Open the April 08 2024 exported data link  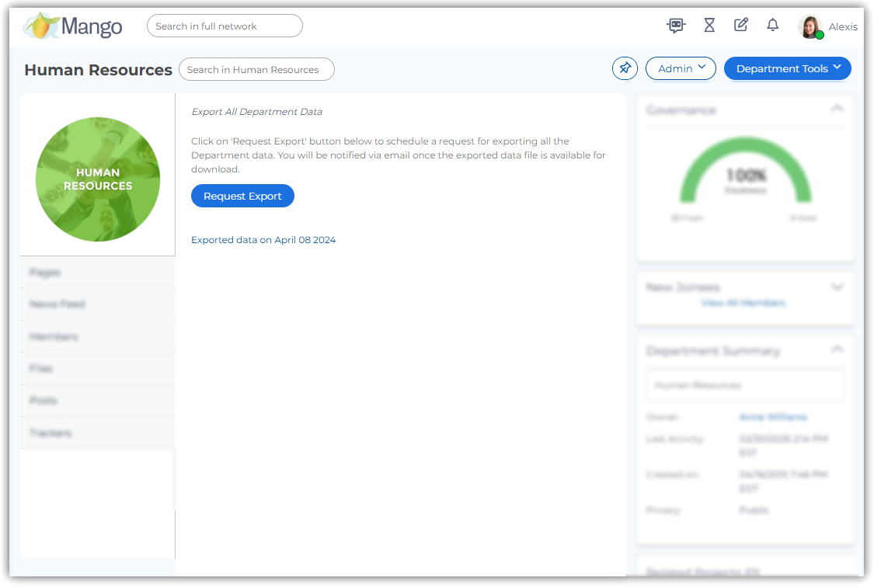(x=263, y=240)
